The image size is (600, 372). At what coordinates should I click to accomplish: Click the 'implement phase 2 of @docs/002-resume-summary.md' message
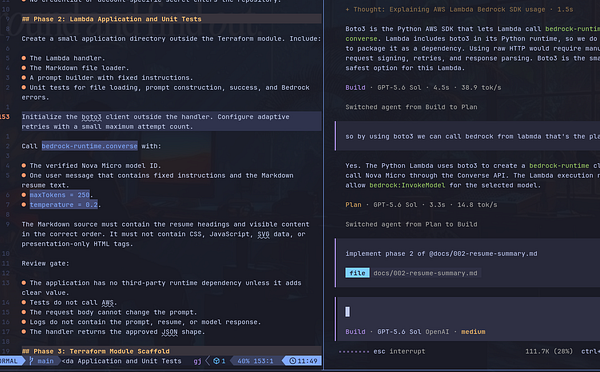[x=441, y=253]
